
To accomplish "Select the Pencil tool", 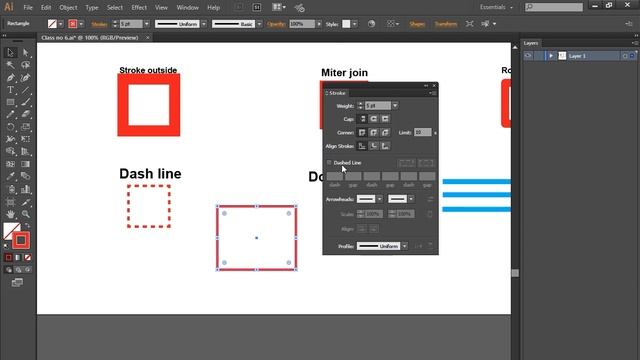I will [x=10, y=114].
